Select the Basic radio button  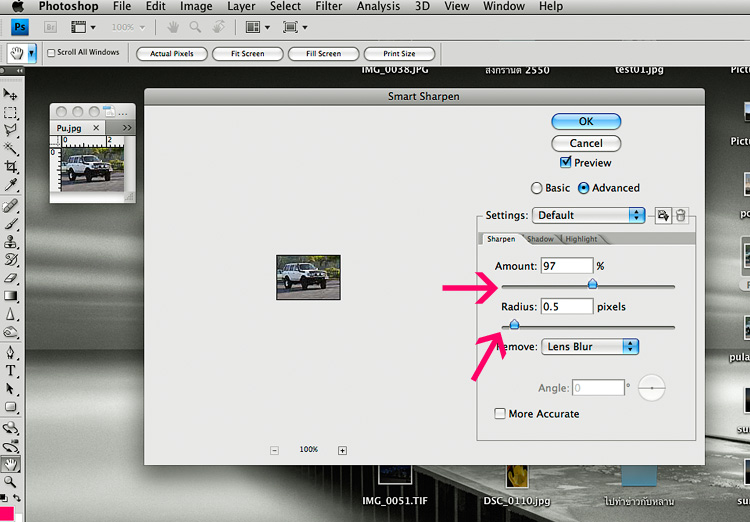[537, 188]
